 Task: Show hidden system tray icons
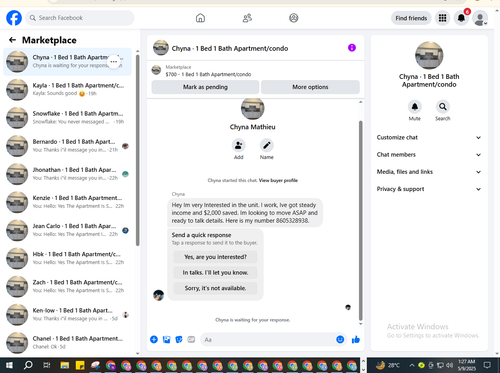(412, 365)
